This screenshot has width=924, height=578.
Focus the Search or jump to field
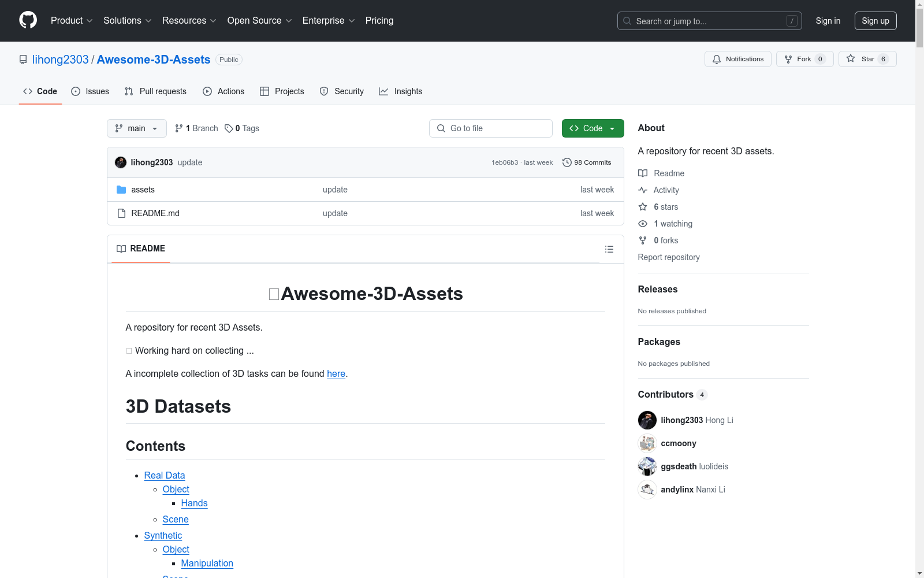710,21
